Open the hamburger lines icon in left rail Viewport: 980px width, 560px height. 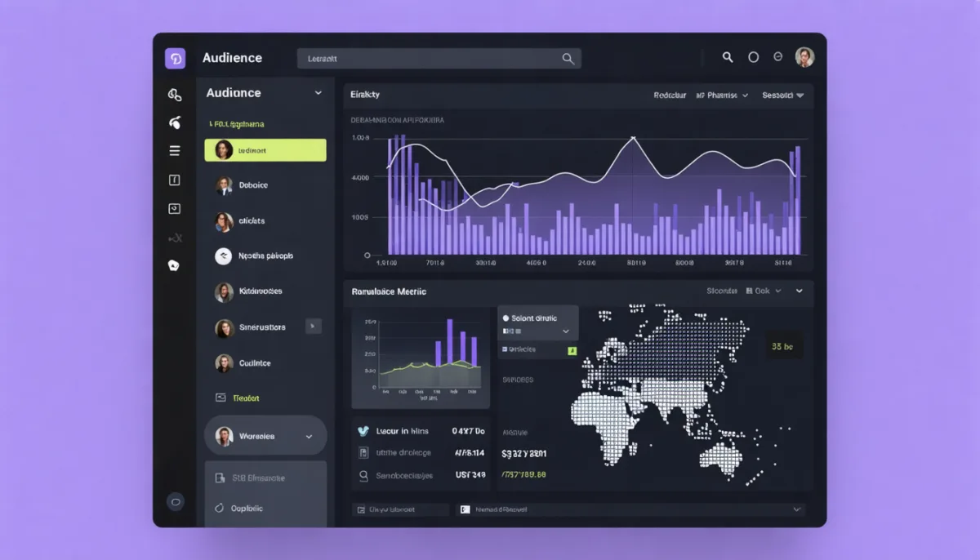(174, 151)
